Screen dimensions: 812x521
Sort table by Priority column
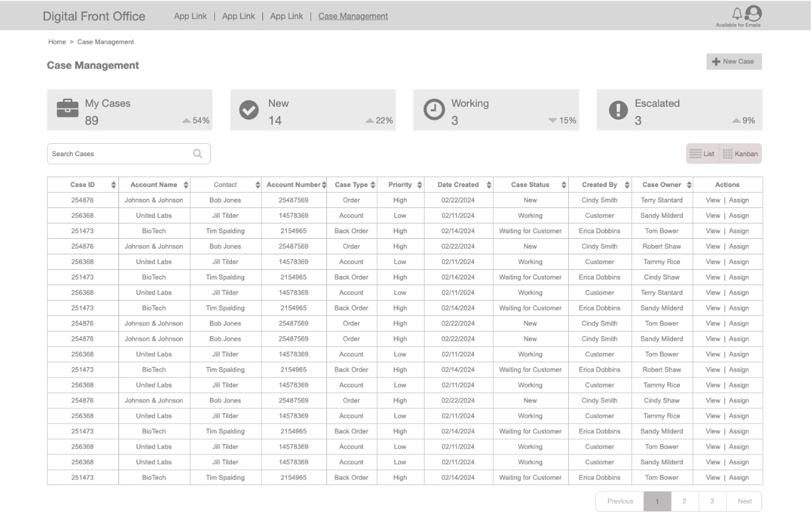click(x=420, y=185)
